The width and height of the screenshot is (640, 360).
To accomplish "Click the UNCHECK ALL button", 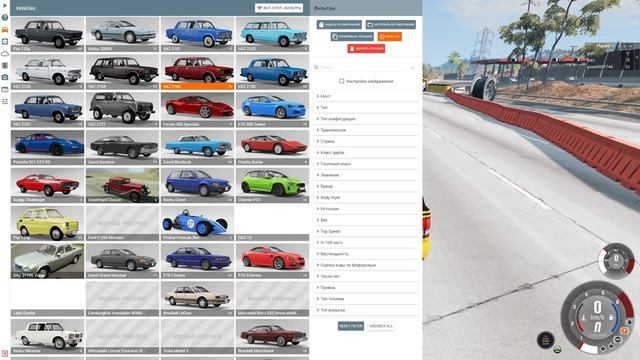I will 381,326.
